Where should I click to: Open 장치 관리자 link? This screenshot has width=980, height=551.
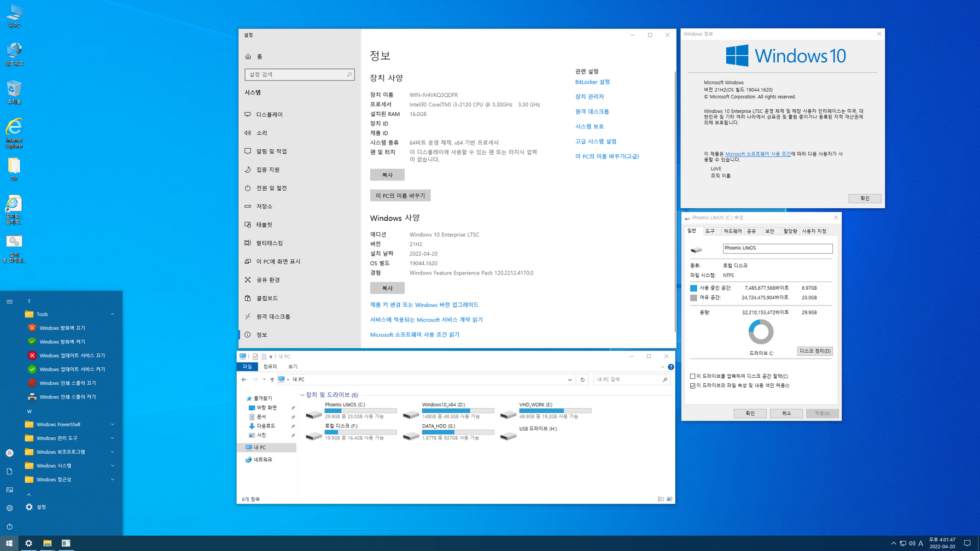(x=590, y=97)
